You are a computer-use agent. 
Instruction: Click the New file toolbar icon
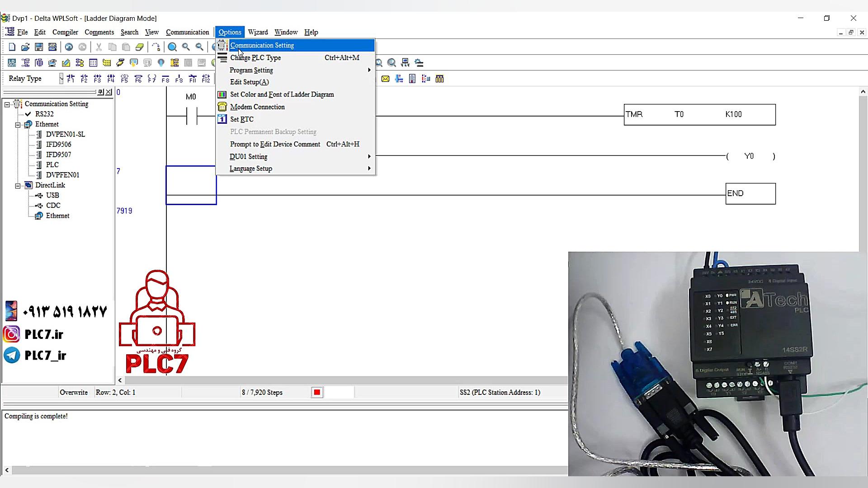(x=12, y=47)
